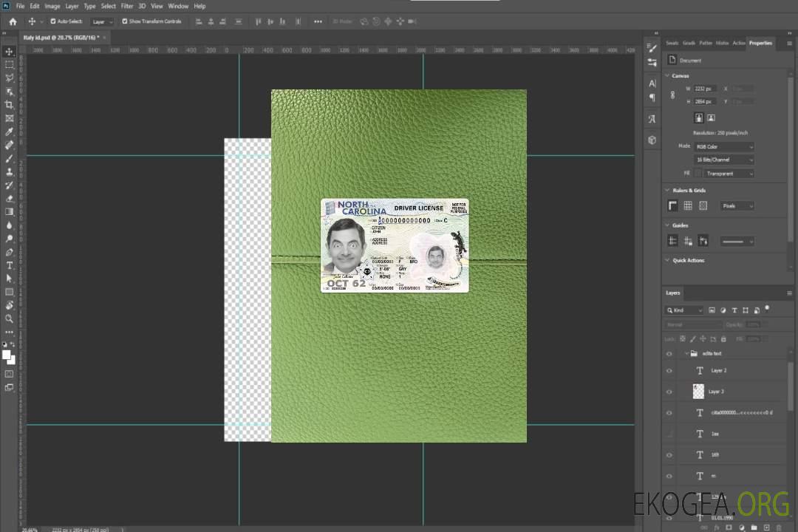Image resolution: width=798 pixels, height=532 pixels.
Task: Hide Layer 2 using its eye icon
Action: coord(669,371)
